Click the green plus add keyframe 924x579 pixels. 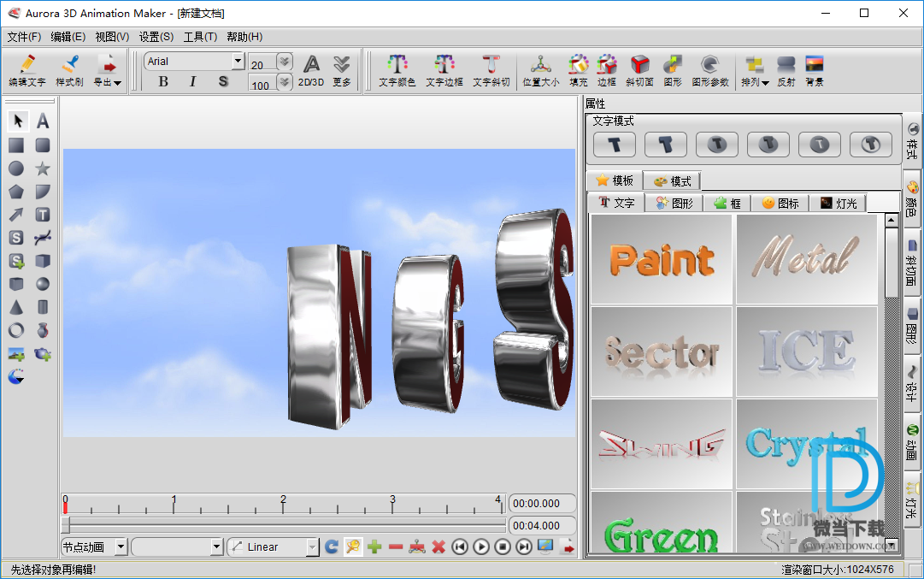[x=374, y=547]
